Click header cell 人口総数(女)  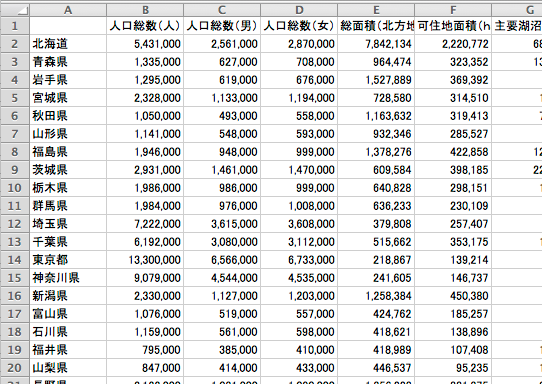[x=299, y=26]
